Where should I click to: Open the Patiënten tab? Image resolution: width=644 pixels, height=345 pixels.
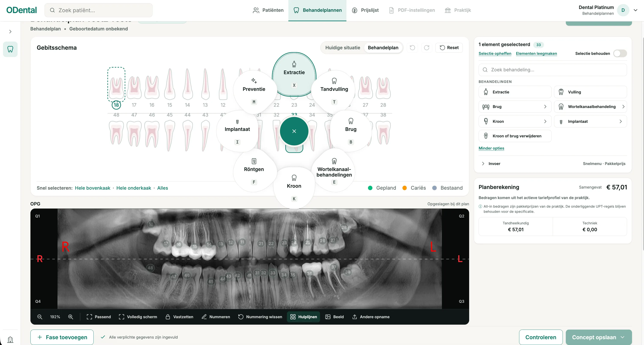(x=268, y=10)
